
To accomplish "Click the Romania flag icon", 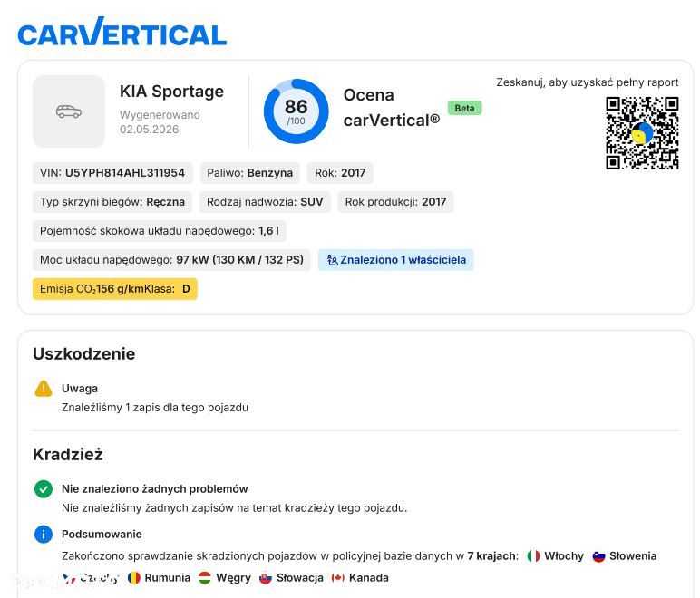I will tap(134, 578).
